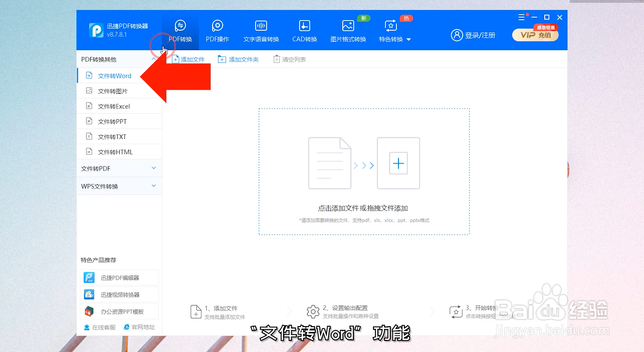This screenshot has height=352, width=644.
Task: Open 文字语音转换 tab
Action: point(261,31)
